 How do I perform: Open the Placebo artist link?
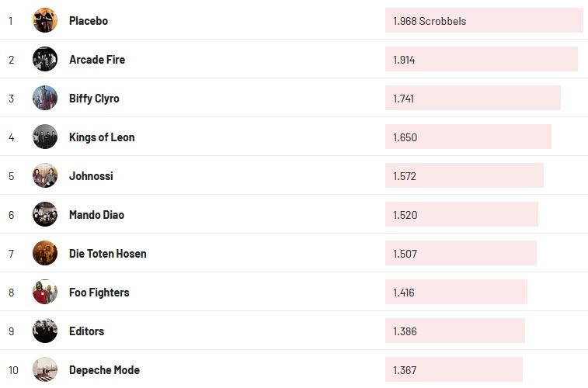[x=89, y=21]
